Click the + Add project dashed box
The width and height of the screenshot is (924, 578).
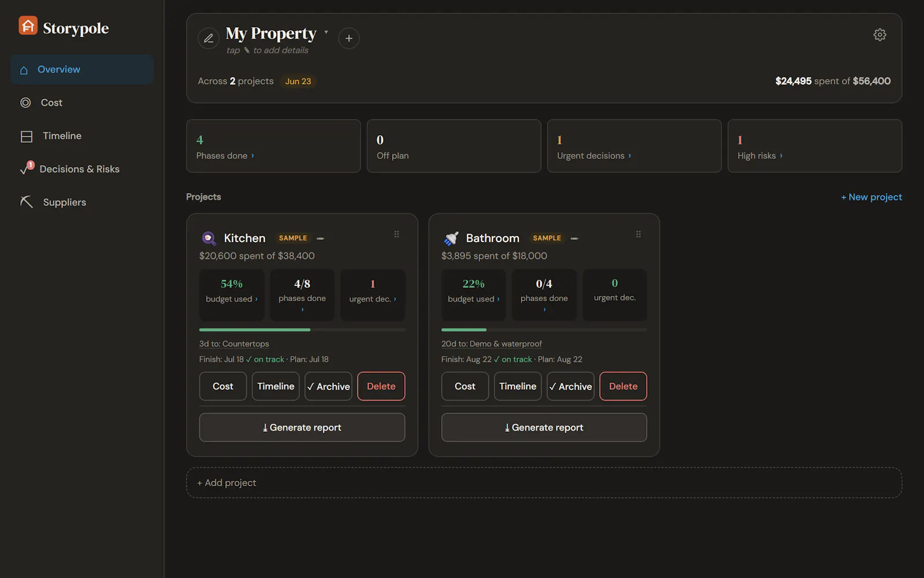tap(544, 483)
